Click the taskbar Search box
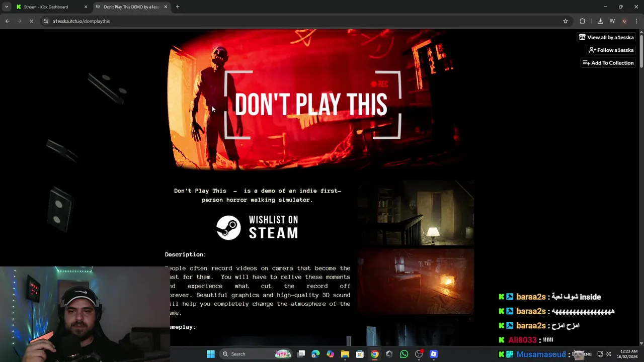The image size is (644, 362). pyautogui.click(x=257, y=354)
